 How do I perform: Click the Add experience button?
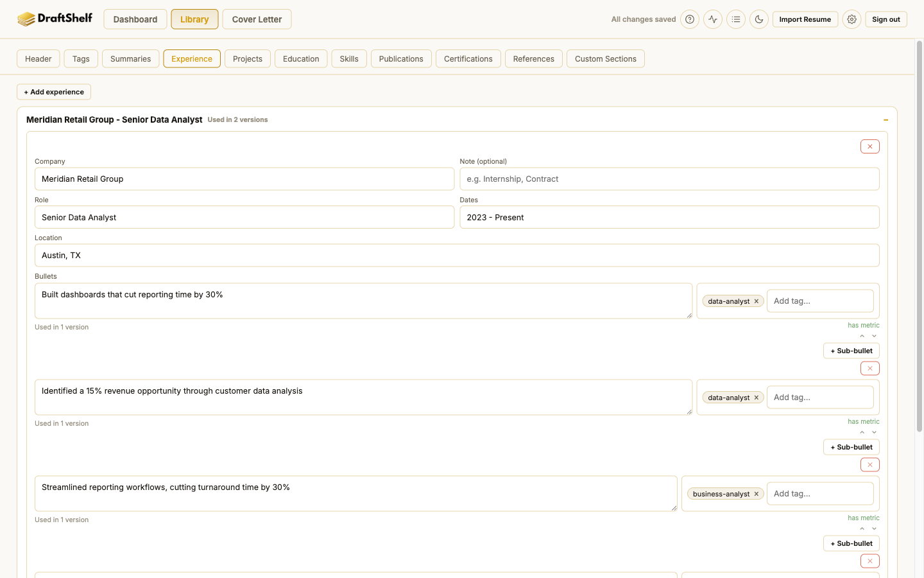point(54,92)
